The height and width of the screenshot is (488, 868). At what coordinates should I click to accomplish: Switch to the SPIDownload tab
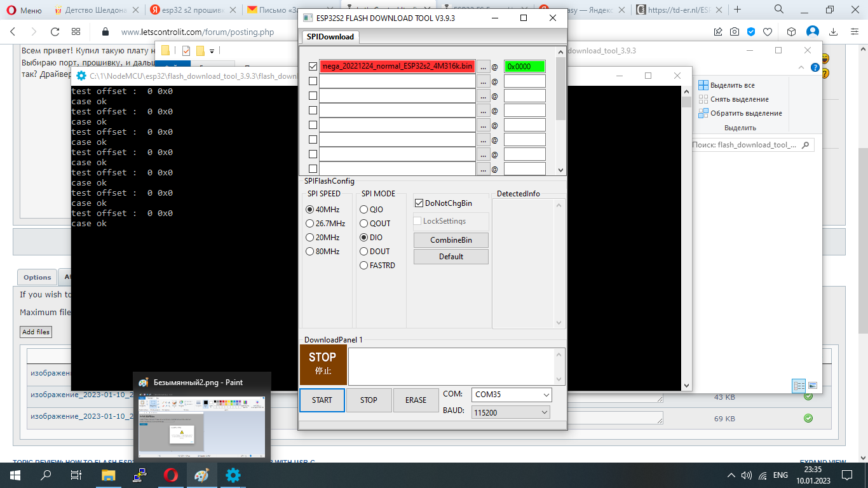330,37
